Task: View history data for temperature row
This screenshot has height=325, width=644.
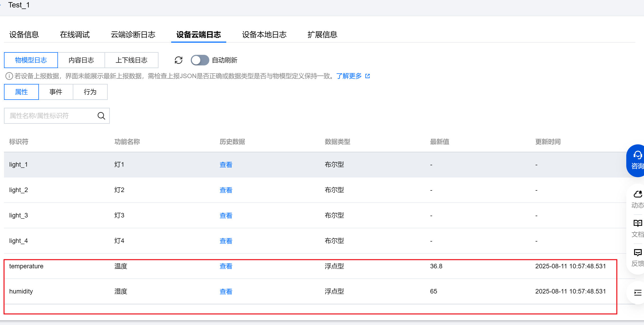Action: click(226, 266)
